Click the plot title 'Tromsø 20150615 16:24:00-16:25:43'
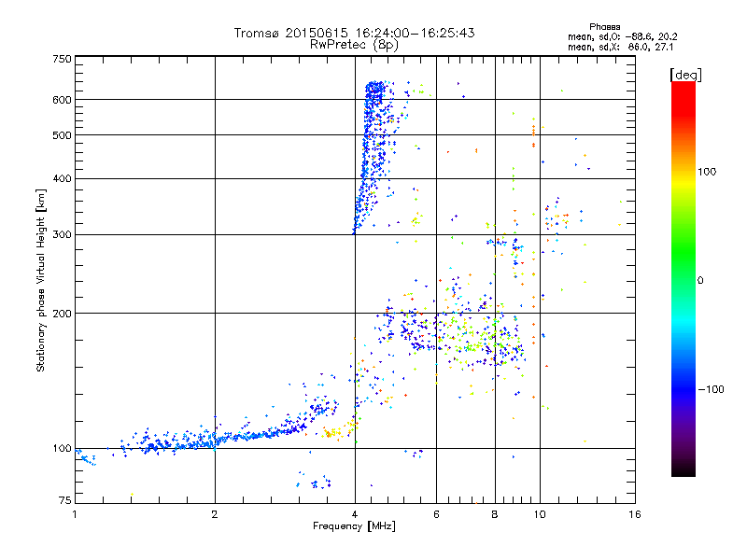 [354, 33]
